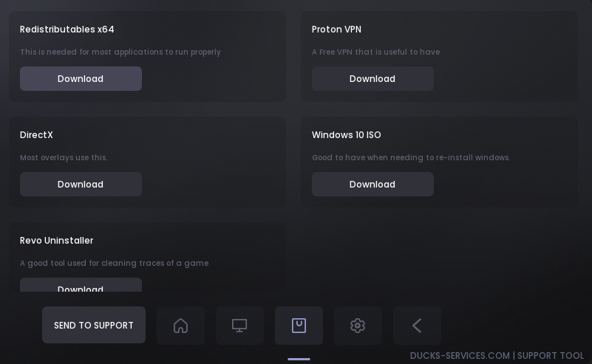Image resolution: width=592 pixels, height=364 pixels.
Task: Select the active downloads bookmark icon
Action: point(299,326)
